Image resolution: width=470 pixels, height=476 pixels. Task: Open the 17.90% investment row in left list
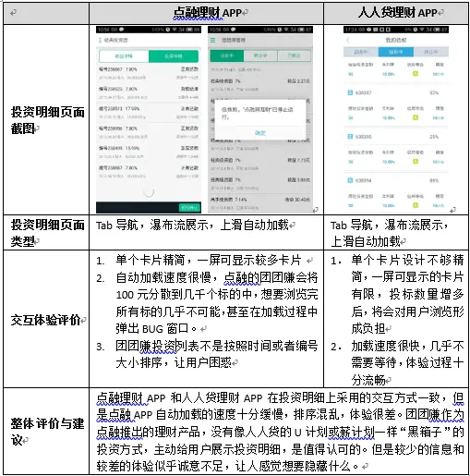tap(149, 113)
